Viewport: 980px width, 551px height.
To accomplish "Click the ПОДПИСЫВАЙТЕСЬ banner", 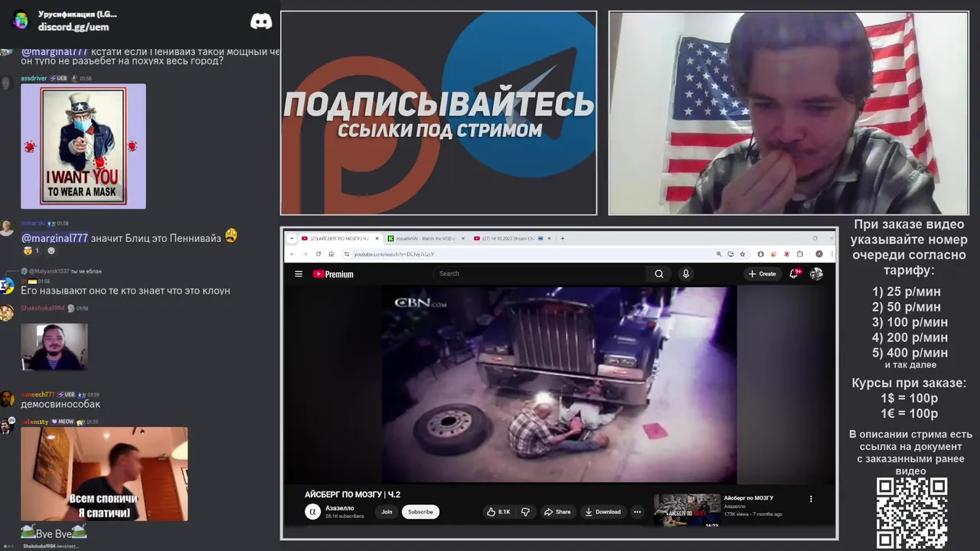I will [x=439, y=112].
